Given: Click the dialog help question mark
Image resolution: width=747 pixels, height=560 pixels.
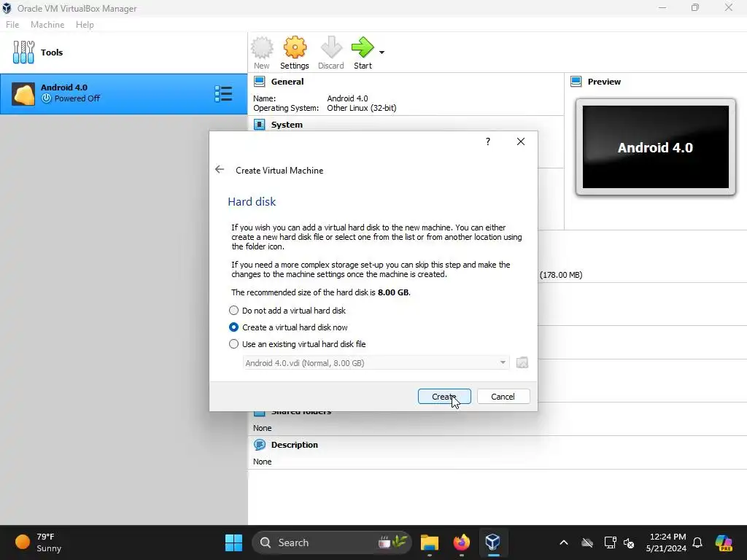Looking at the screenshot, I should [488, 141].
